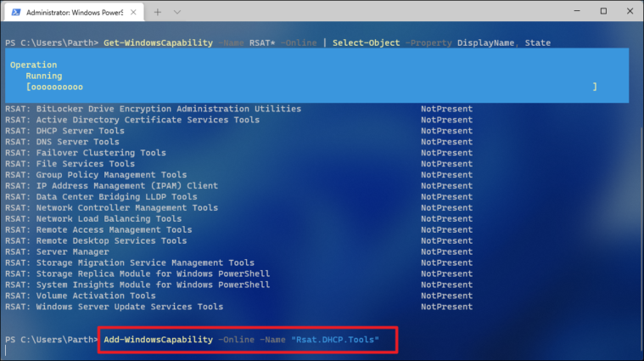
Task: Click NotPresent state for BitLocker row
Action: pos(447,109)
